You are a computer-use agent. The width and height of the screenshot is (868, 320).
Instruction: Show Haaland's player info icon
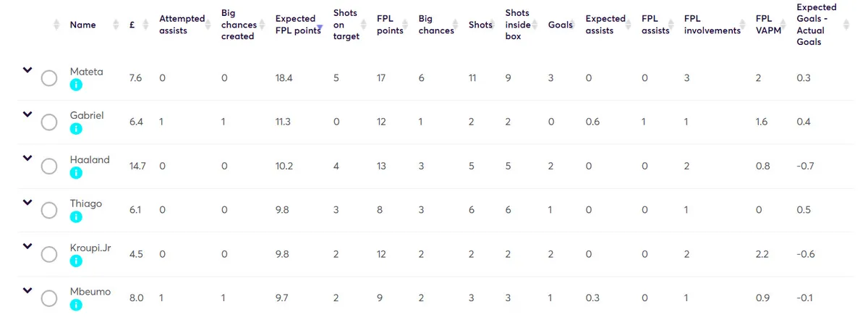click(x=77, y=173)
